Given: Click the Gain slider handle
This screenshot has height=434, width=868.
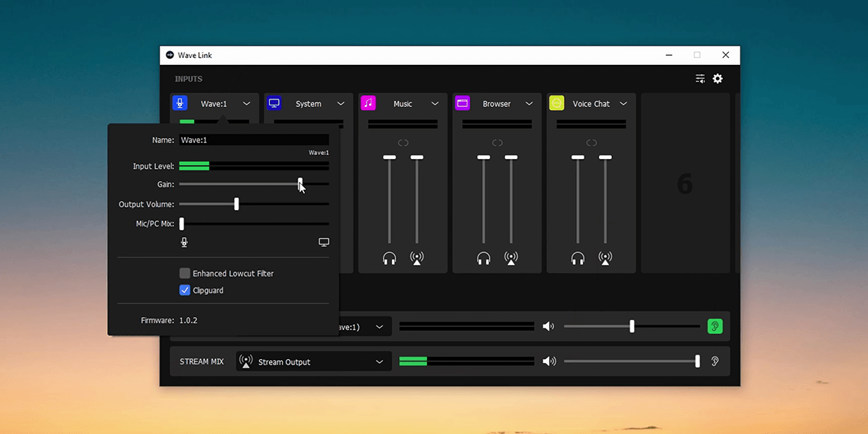Looking at the screenshot, I should click(300, 184).
